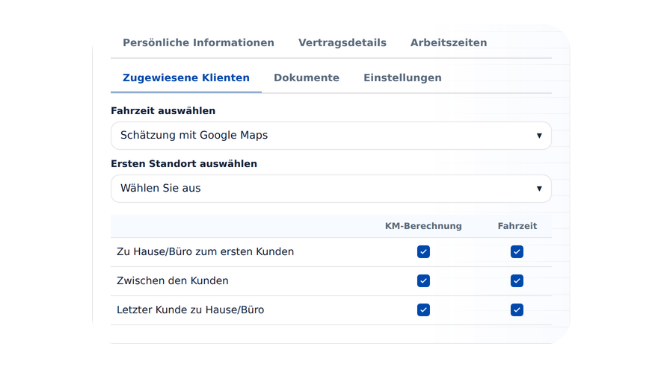Click the Ersten Standort auswählen field label

point(184,164)
